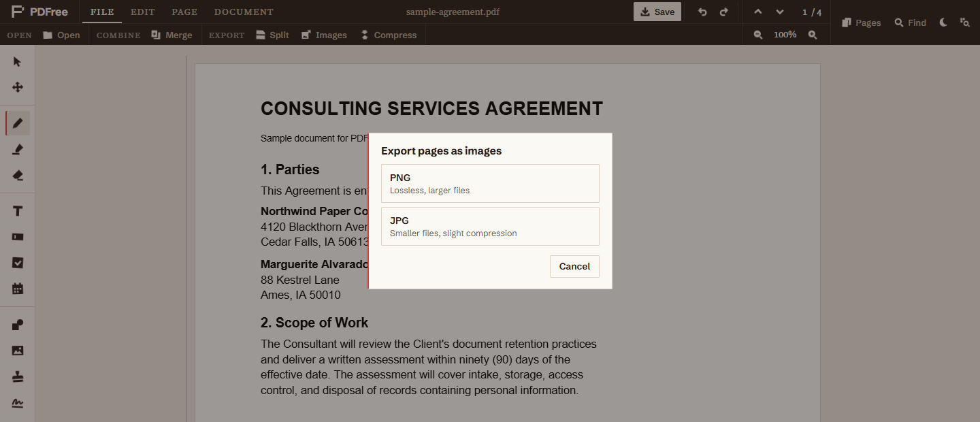The image size is (980, 422).
Task: Pick the checkbox form tool
Action: [18, 263]
